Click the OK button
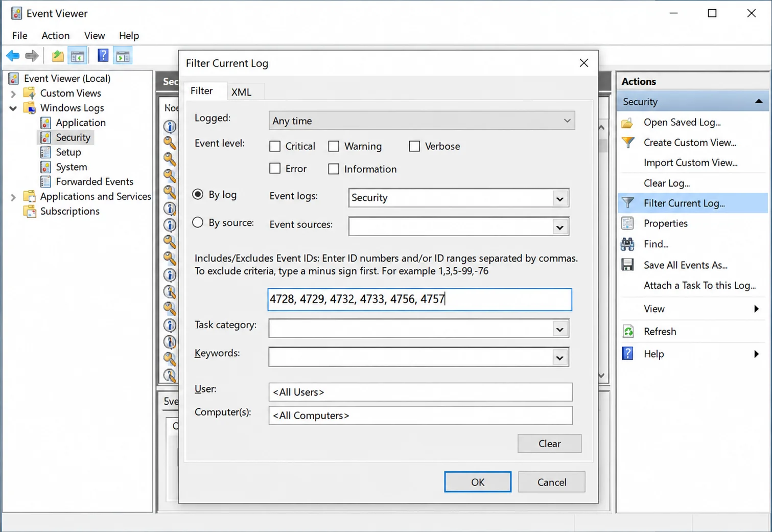The width and height of the screenshot is (772, 532). click(478, 482)
